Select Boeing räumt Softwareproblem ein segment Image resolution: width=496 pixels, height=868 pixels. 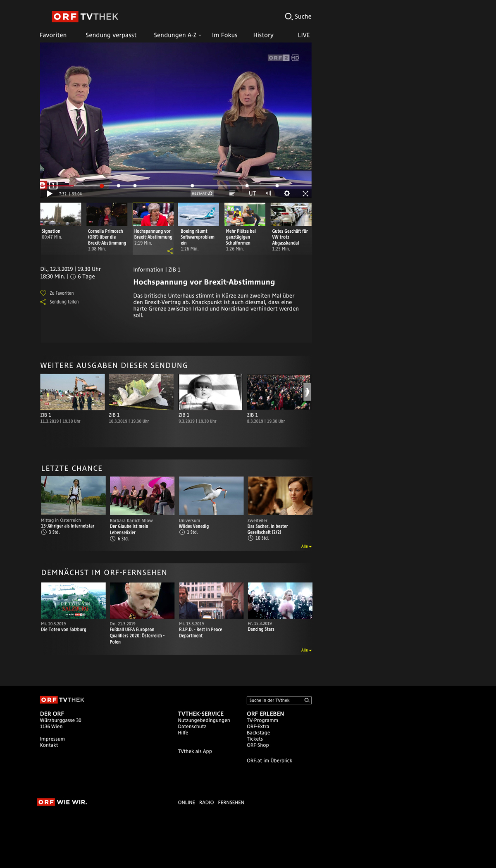point(198,214)
